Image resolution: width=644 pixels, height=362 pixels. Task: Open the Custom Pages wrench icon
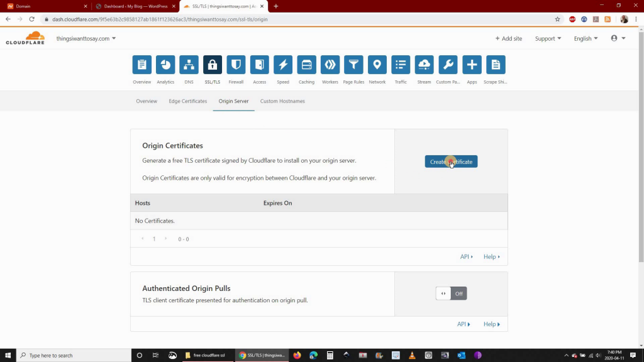click(448, 65)
